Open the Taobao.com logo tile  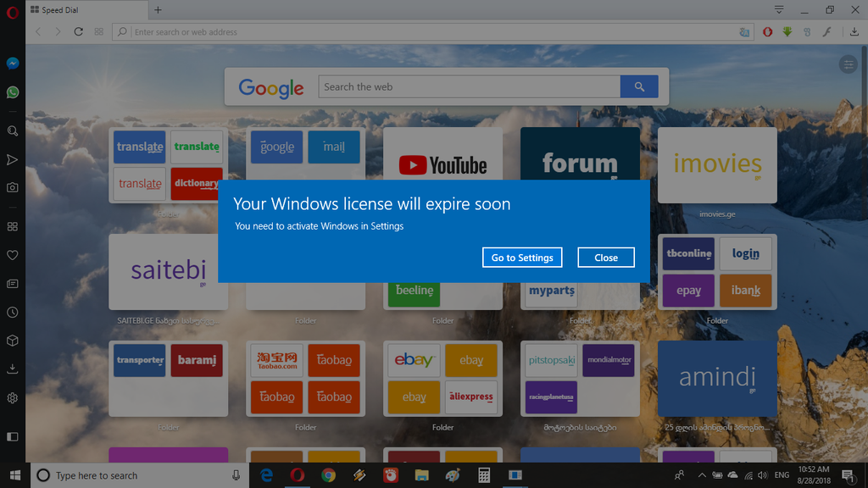[277, 360]
